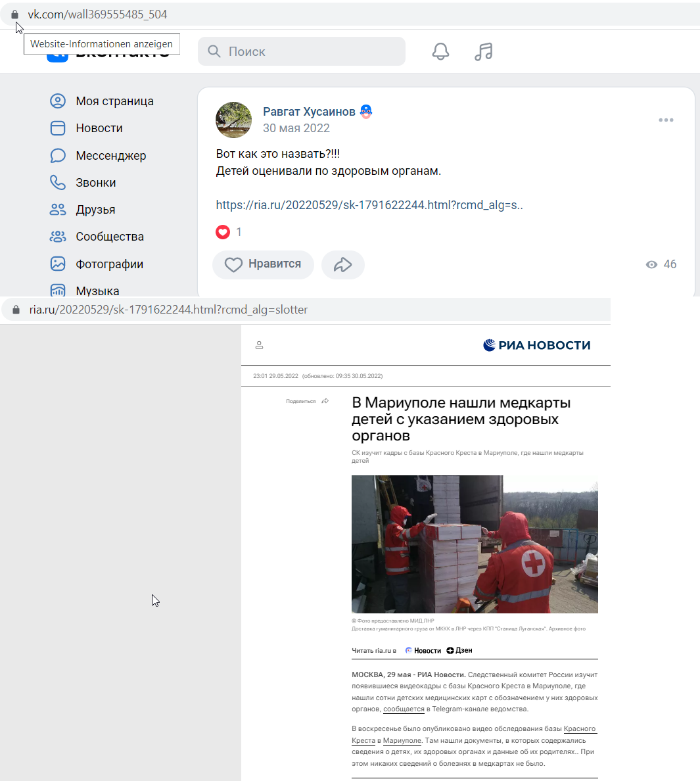Click the emoji badge next to Равгат Хусаинов
Screen dimensions: 700x781
(366, 112)
